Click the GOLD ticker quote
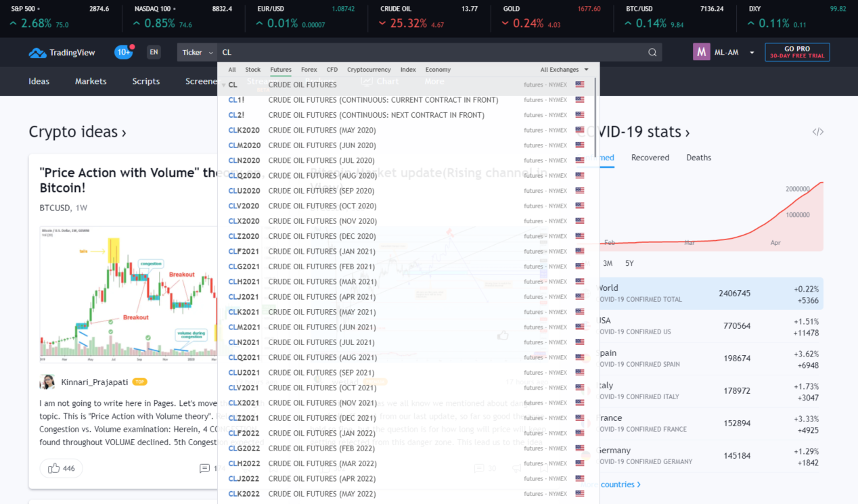 [x=552, y=18]
